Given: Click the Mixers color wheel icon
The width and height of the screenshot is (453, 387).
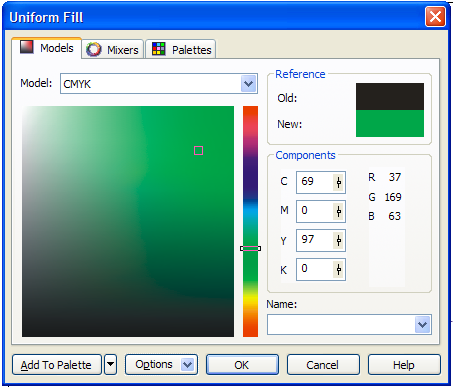Looking at the screenshot, I should 94,49.
